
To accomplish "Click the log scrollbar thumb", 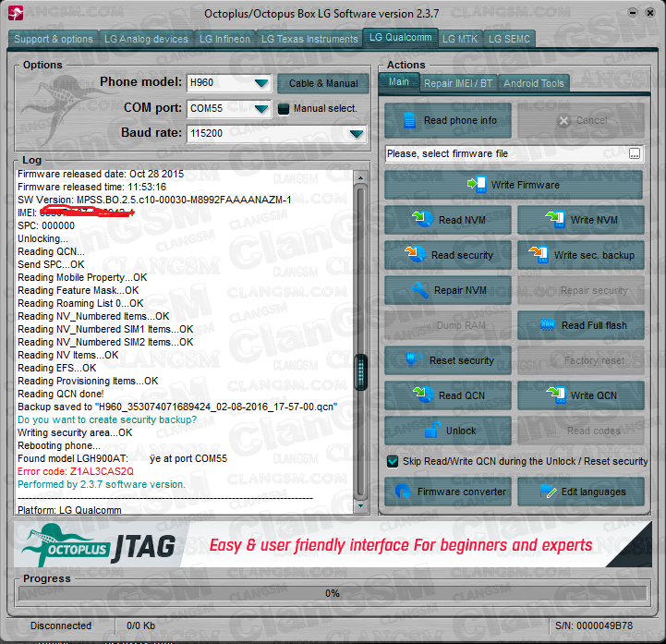I will tap(361, 371).
